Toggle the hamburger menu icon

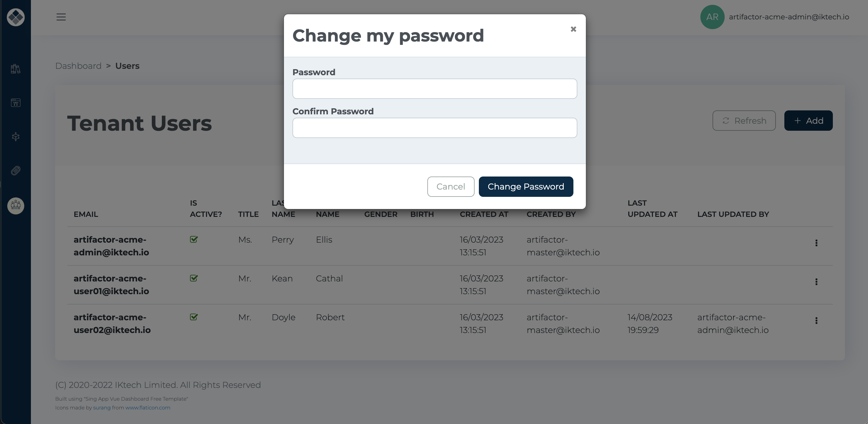tap(61, 17)
